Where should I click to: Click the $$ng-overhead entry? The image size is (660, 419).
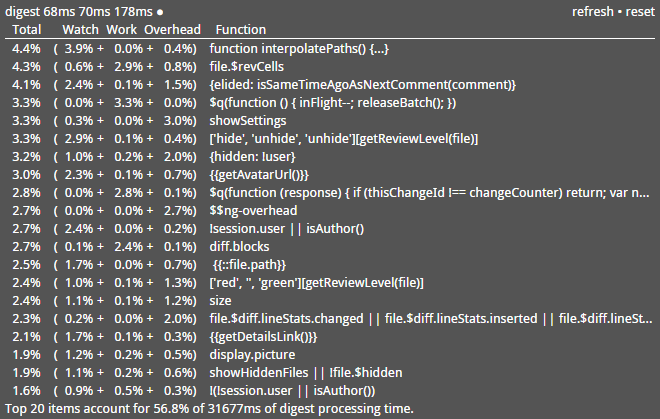[253, 211]
